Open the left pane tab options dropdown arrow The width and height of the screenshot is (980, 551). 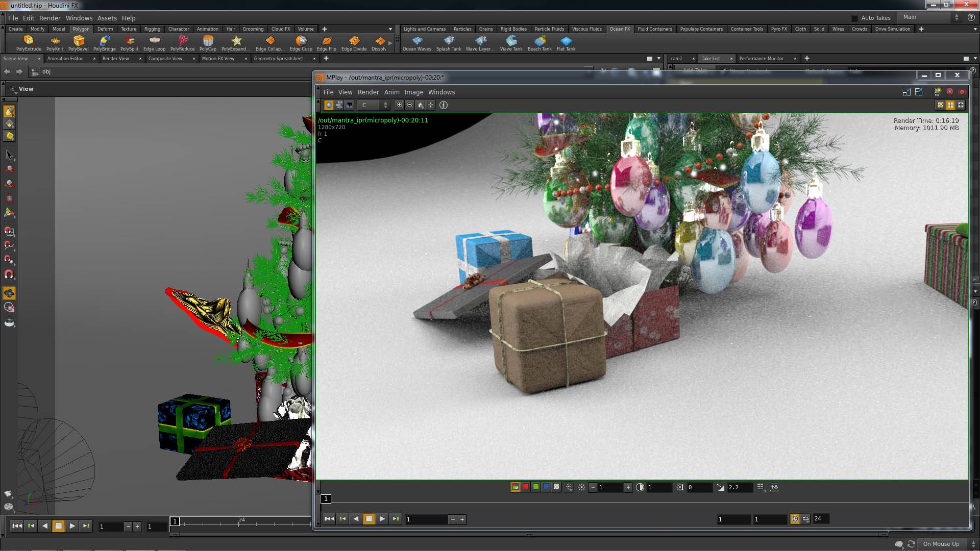coord(659,59)
